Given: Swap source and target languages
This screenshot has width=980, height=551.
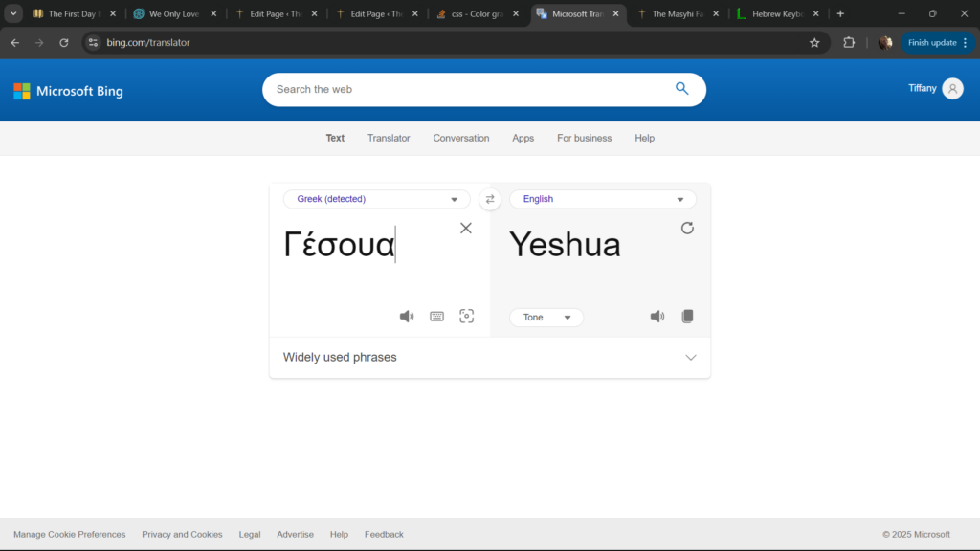Looking at the screenshot, I should point(490,199).
